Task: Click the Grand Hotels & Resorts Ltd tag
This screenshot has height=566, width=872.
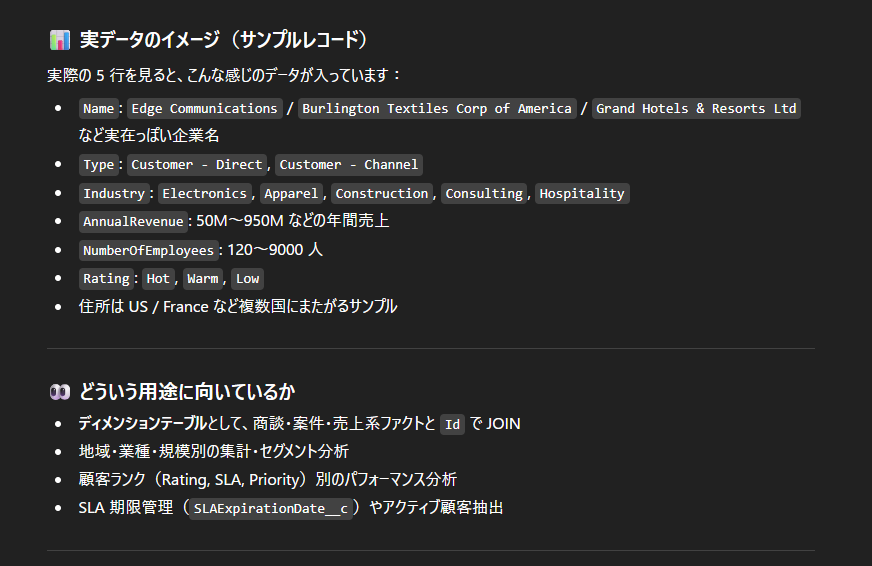Action: click(696, 108)
